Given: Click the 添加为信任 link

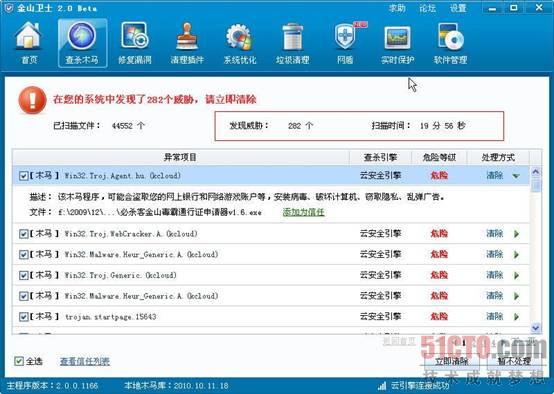Looking at the screenshot, I should pos(303,212).
